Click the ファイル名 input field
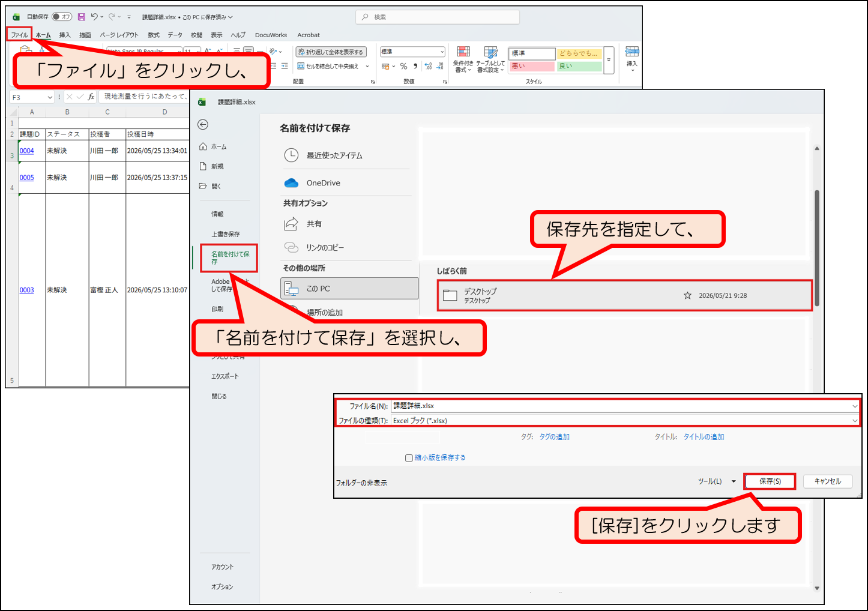Screen dimensions: 868x611 point(625,406)
